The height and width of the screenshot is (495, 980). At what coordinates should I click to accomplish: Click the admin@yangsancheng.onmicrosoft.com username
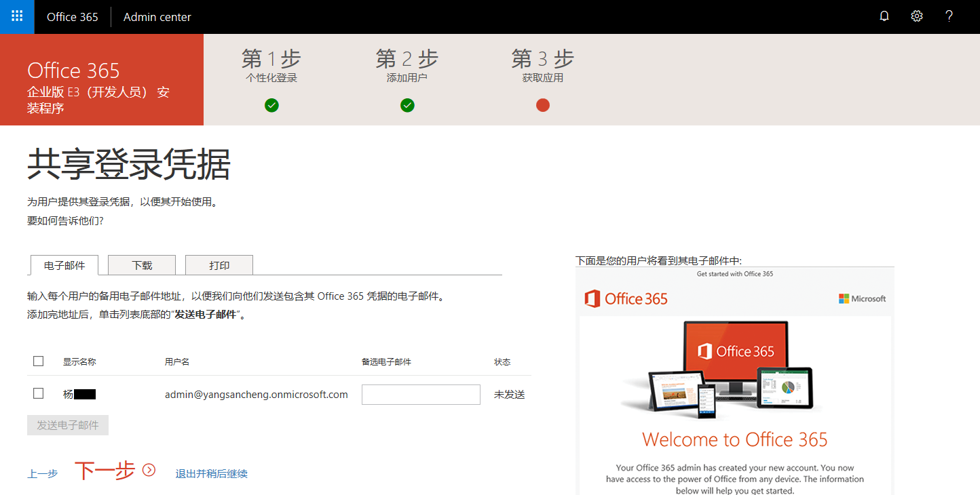257,395
